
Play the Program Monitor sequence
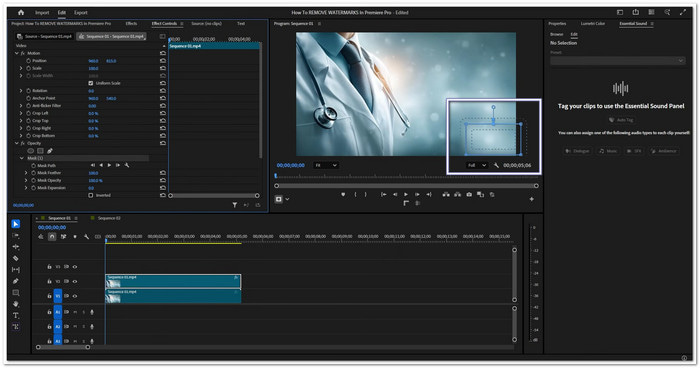[x=406, y=195]
